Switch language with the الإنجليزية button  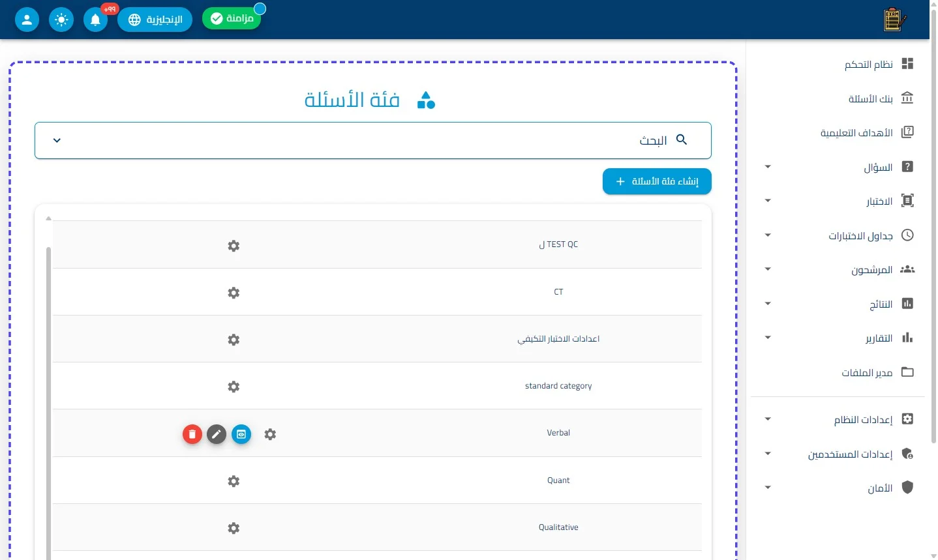click(155, 20)
